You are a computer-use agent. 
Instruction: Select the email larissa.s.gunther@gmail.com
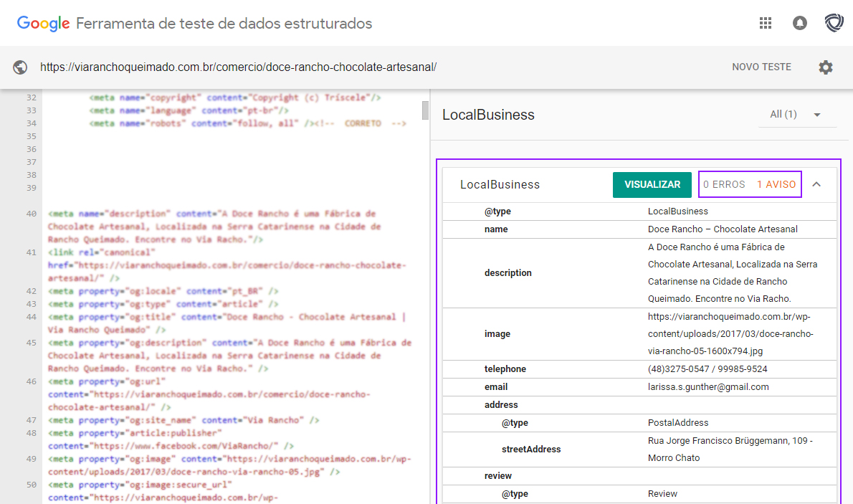[x=708, y=387]
